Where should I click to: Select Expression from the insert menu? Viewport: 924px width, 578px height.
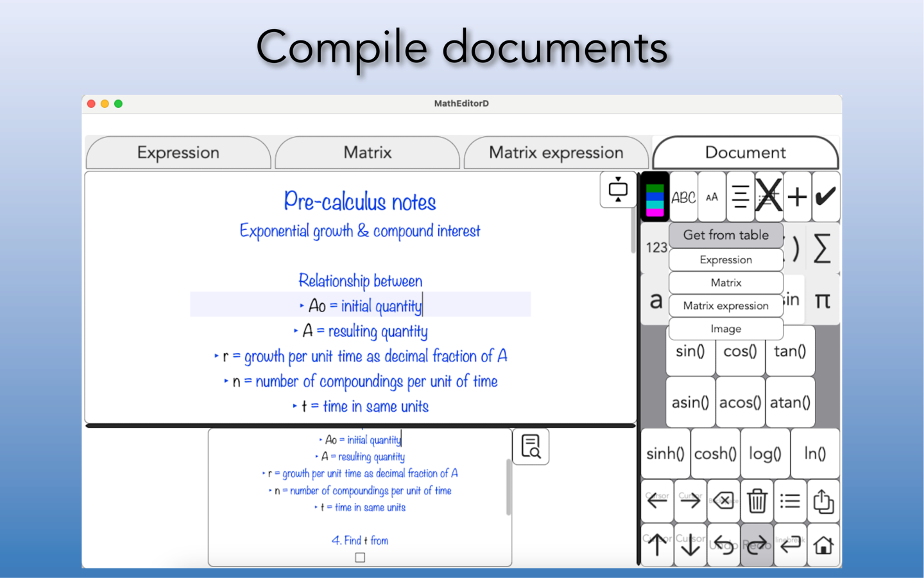(x=726, y=259)
